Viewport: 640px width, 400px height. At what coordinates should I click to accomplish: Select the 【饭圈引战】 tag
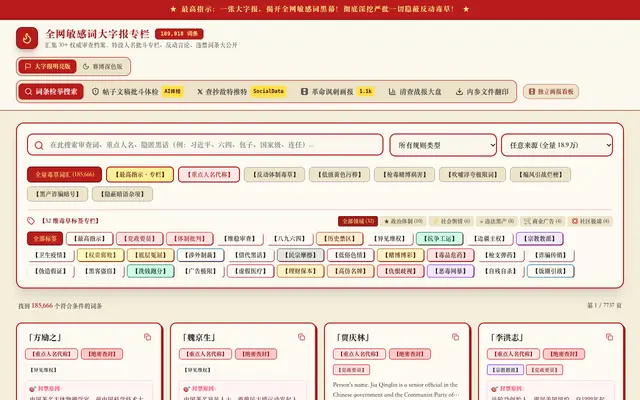551,271
